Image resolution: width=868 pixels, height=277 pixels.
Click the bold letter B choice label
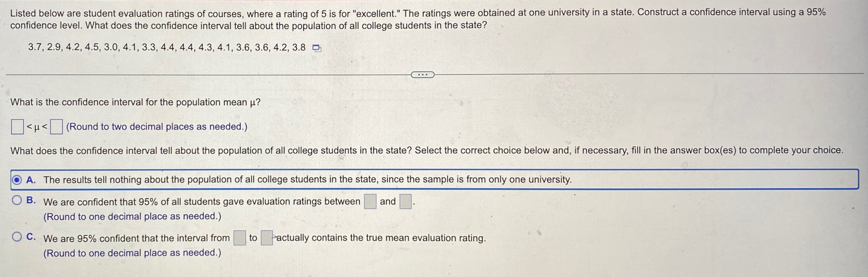(31, 200)
